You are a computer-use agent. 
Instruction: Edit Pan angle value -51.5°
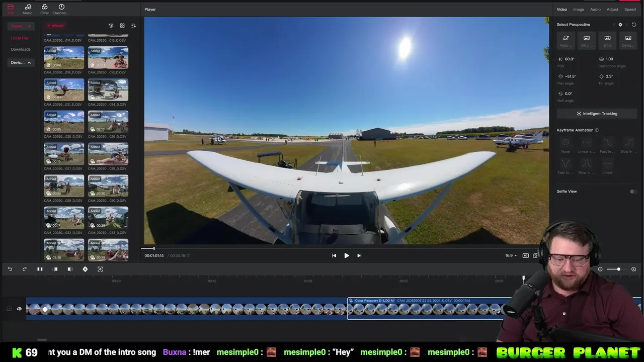click(x=571, y=76)
